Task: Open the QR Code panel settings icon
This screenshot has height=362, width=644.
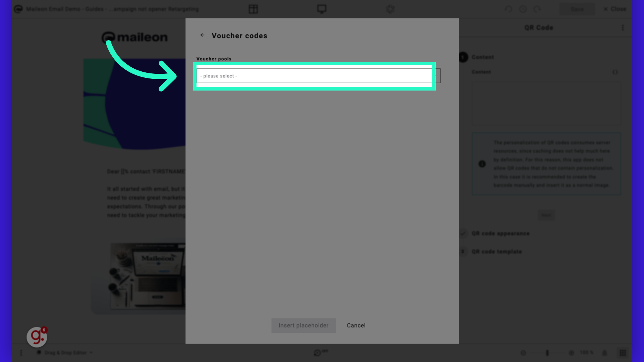Action: [x=622, y=27]
